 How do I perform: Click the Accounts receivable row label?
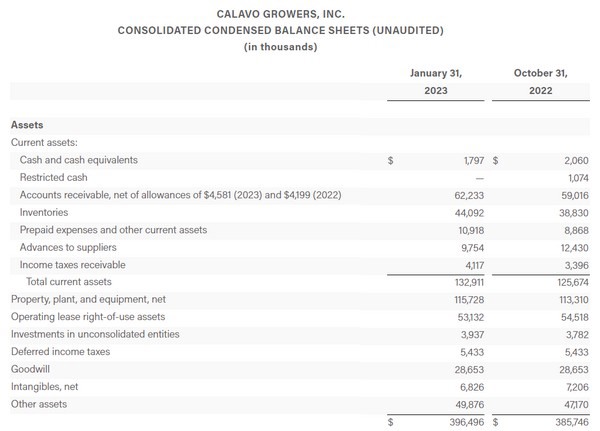pyautogui.click(x=180, y=195)
